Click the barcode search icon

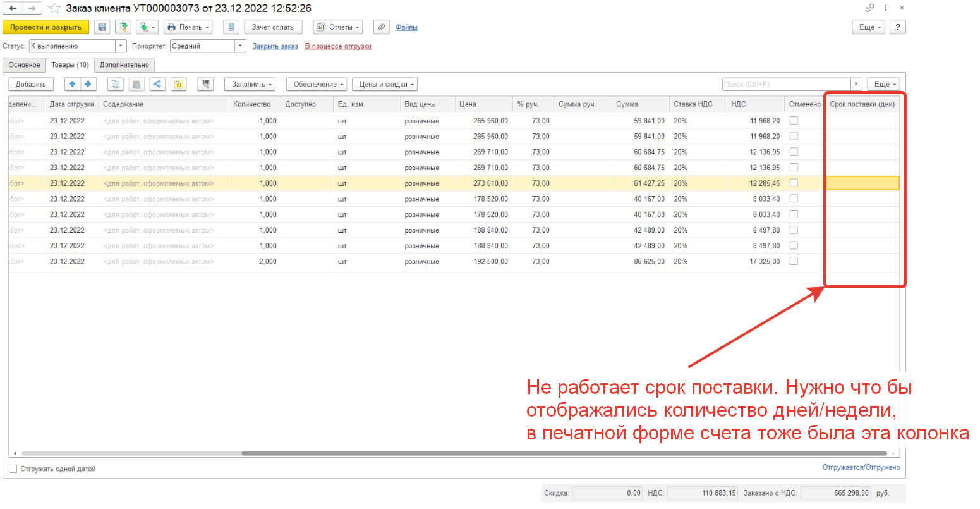[205, 84]
